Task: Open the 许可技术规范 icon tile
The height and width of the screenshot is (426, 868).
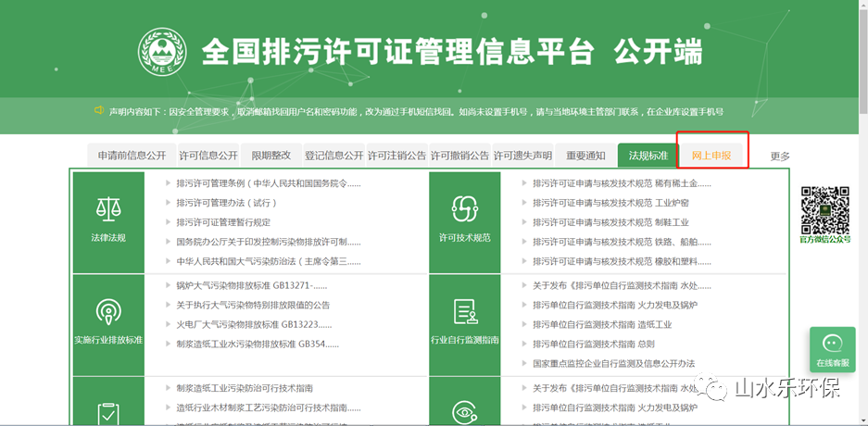Action: [x=465, y=222]
